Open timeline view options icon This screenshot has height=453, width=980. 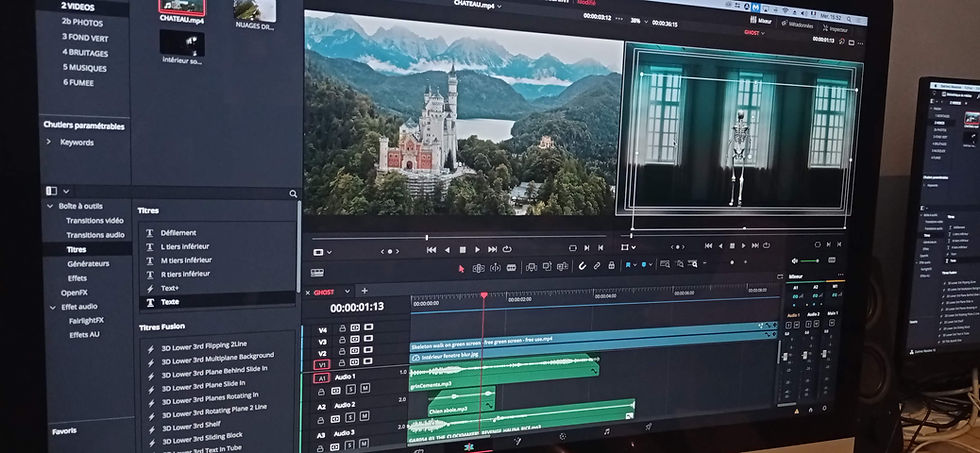(x=318, y=272)
